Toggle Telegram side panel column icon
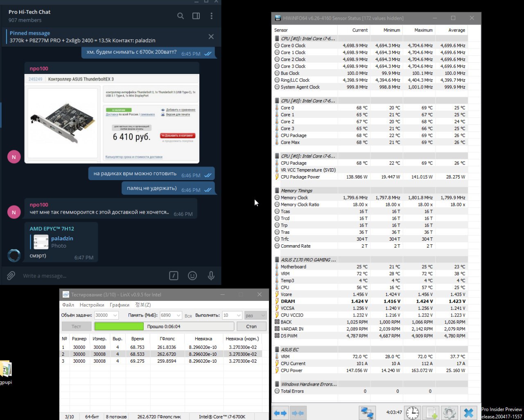The height and width of the screenshot is (420, 524). click(196, 16)
